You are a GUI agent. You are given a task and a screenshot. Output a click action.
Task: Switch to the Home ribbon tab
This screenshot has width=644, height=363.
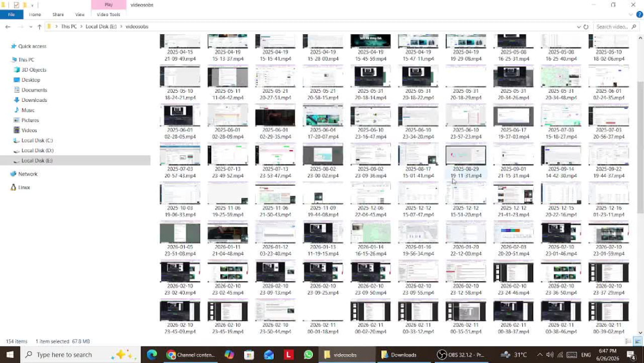coord(35,14)
